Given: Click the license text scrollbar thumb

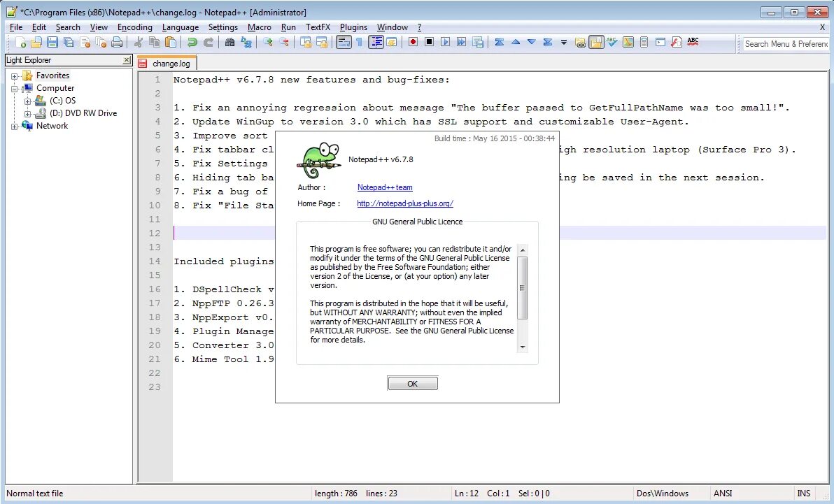Looking at the screenshot, I should pos(523,287).
